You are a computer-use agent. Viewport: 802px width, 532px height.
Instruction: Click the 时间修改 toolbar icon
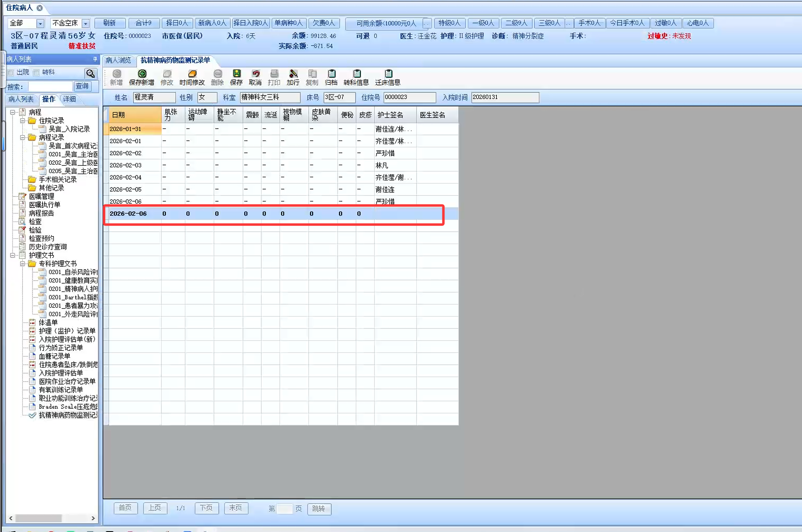tap(192, 74)
